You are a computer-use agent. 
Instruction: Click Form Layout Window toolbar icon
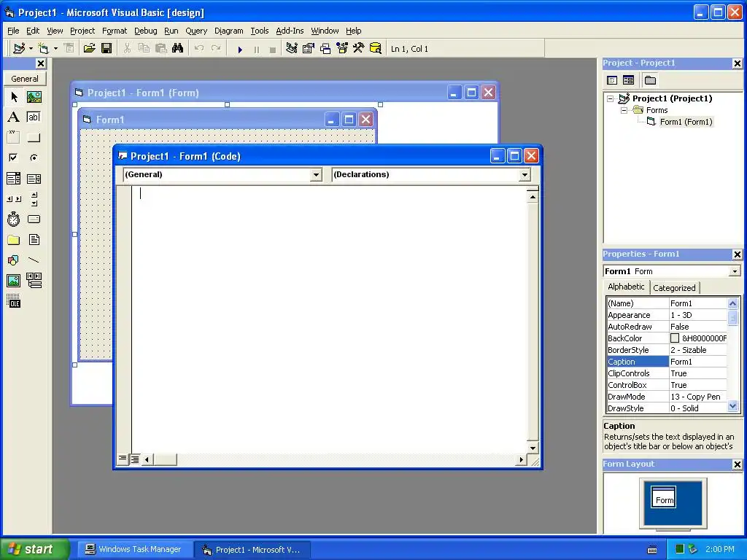[x=325, y=48]
